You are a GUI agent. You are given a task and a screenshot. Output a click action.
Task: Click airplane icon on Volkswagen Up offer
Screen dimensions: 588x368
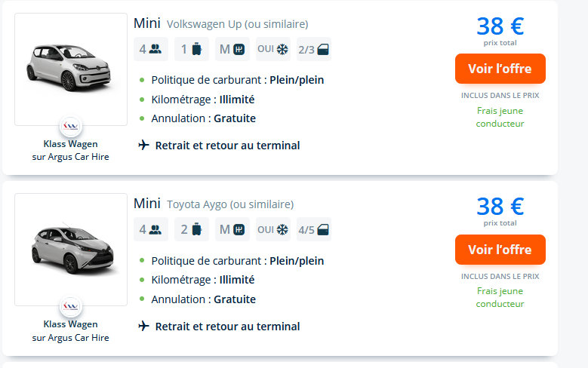(x=143, y=145)
